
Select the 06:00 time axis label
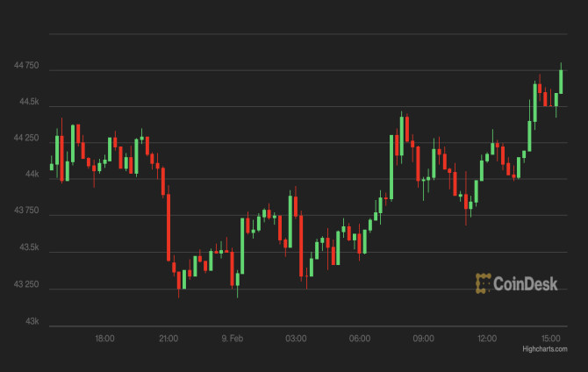[360, 339]
